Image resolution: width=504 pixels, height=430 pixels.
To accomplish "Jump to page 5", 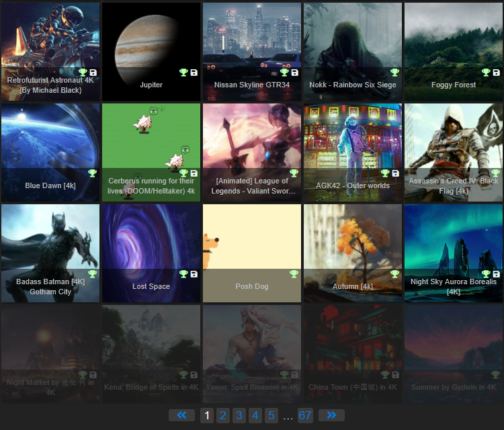I will tap(271, 415).
